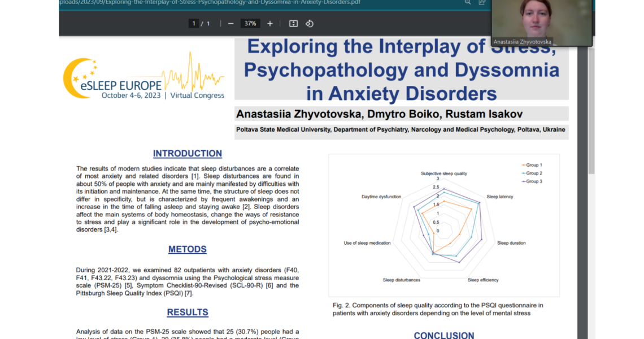Click the authors line Anastasiia Zhyvotovska, Dmytro Boiko
Screen dimensions: 644x339
coord(379,114)
